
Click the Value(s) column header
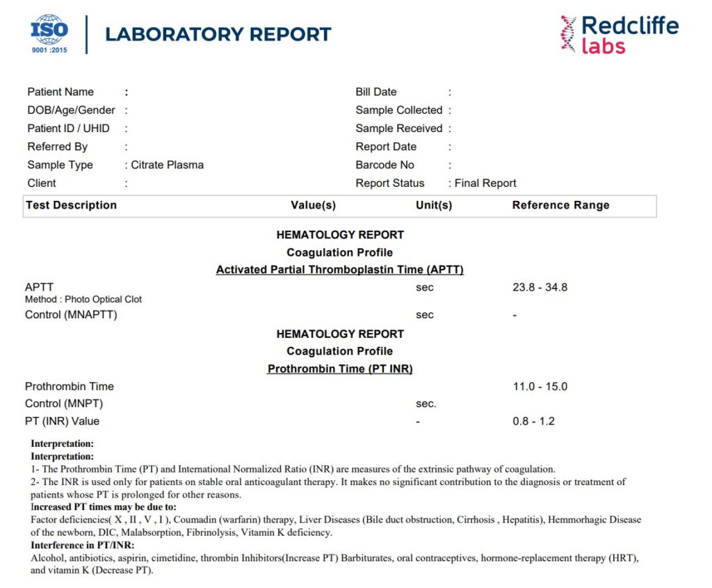pyautogui.click(x=314, y=205)
